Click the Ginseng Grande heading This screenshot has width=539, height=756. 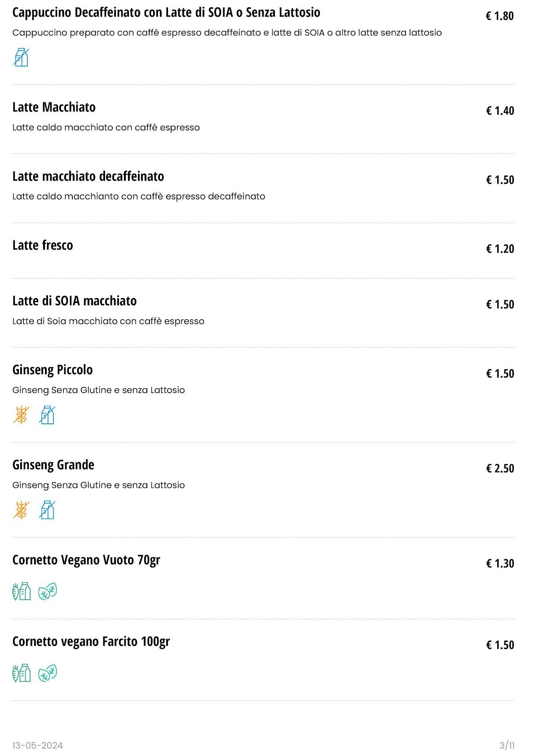click(x=53, y=465)
